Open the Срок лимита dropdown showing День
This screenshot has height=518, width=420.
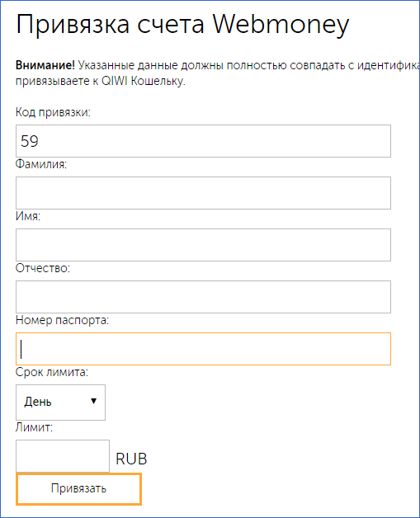pyautogui.click(x=60, y=403)
